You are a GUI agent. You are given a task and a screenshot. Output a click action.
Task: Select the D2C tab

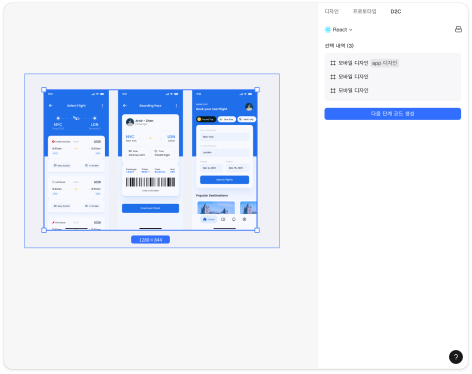point(396,11)
